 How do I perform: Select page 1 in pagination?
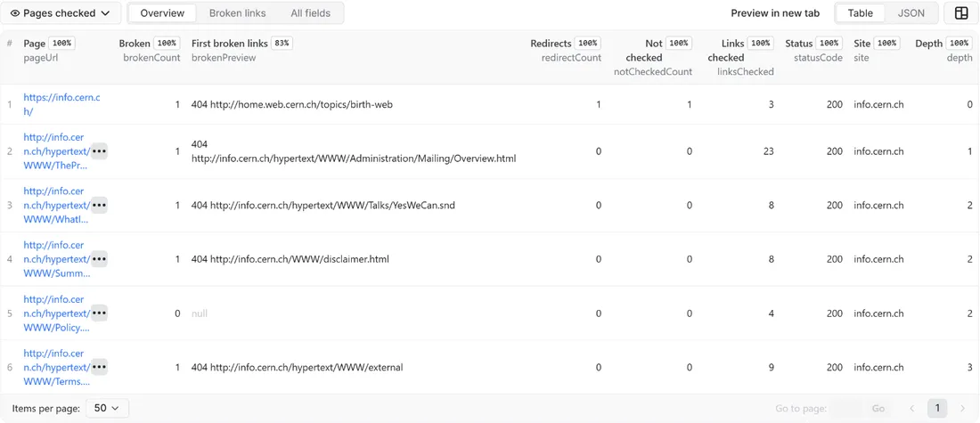(937, 408)
